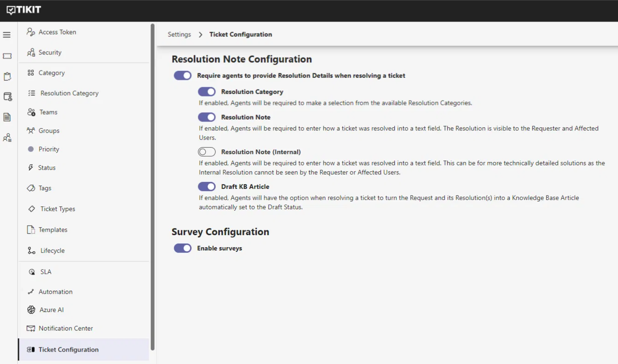Open the clipboard-check icon in the left rail
The image size is (618, 364).
[x=7, y=76]
